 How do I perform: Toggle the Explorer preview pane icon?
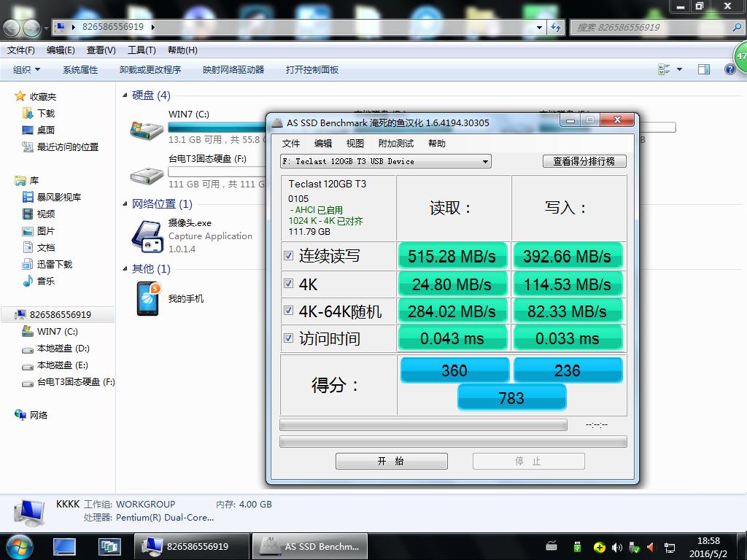[x=704, y=69]
